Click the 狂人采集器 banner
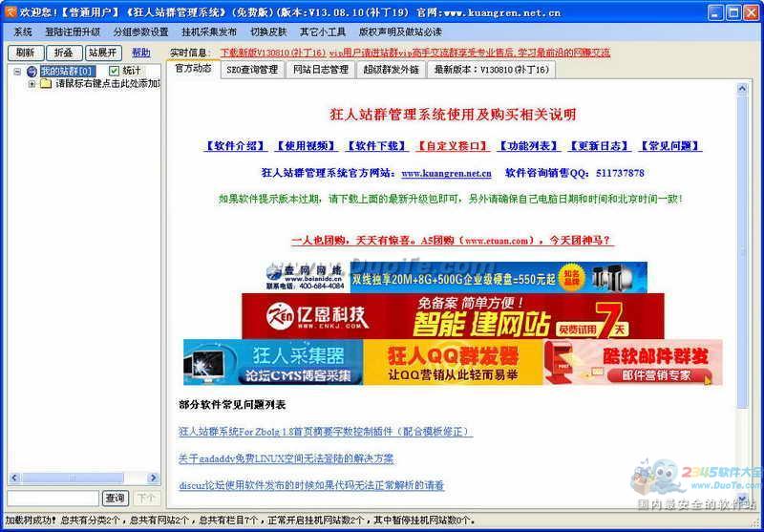Screen dimensions: 764x532 (273, 362)
